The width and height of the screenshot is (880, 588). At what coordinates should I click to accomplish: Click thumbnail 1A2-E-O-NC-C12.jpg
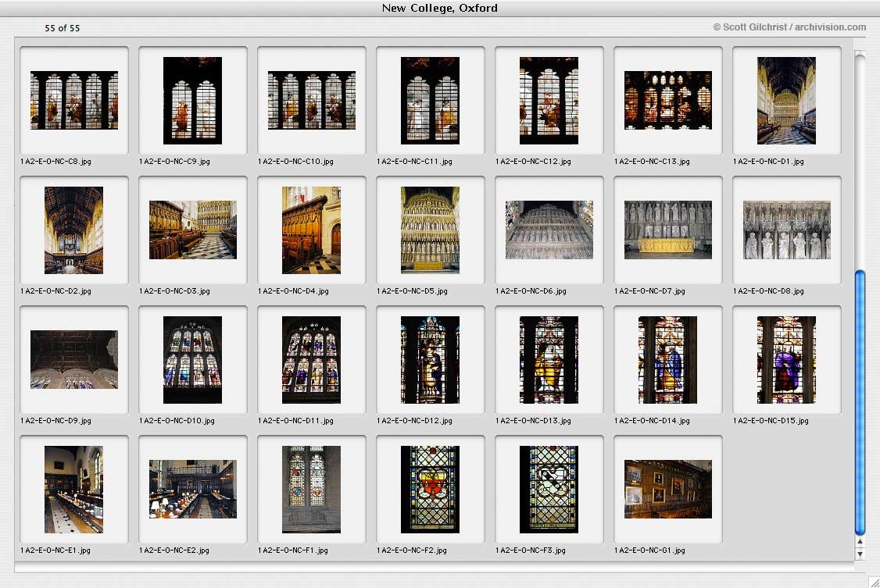pyautogui.click(x=549, y=100)
